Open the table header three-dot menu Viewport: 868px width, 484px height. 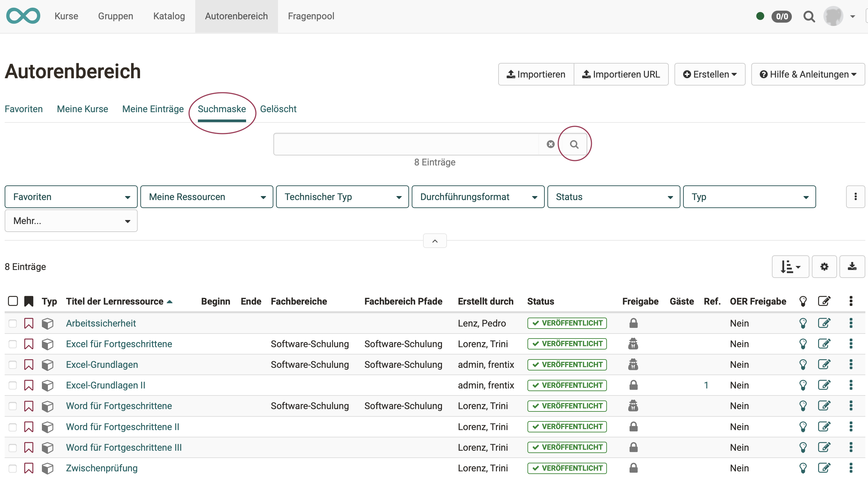pos(851,301)
